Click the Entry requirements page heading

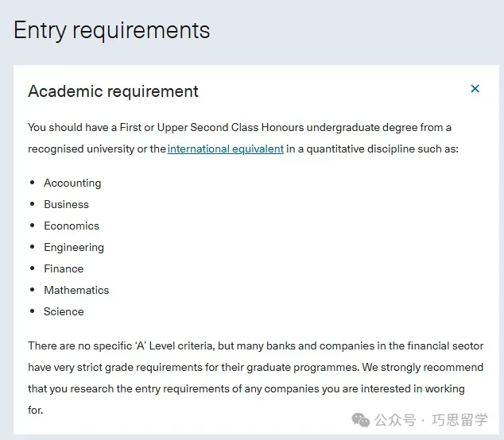click(x=112, y=30)
